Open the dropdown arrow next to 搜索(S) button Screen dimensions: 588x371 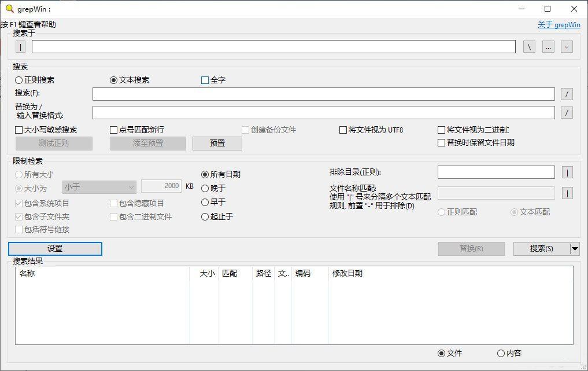[x=575, y=249]
